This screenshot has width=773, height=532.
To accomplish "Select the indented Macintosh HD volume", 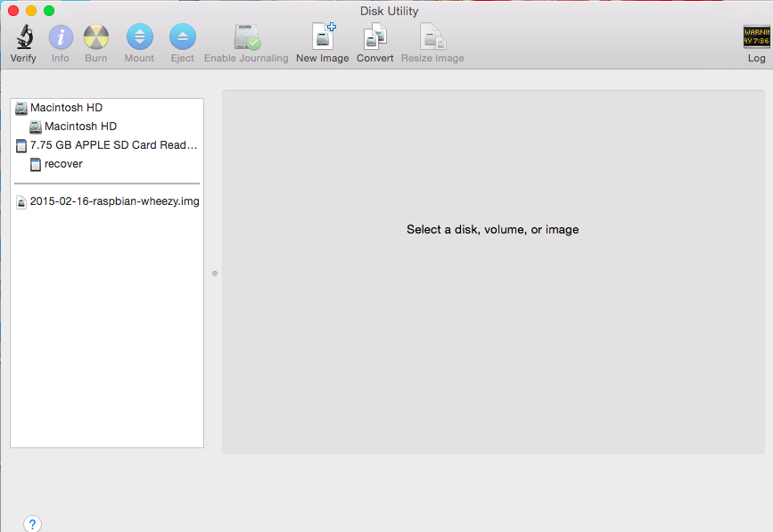I will coord(80,127).
